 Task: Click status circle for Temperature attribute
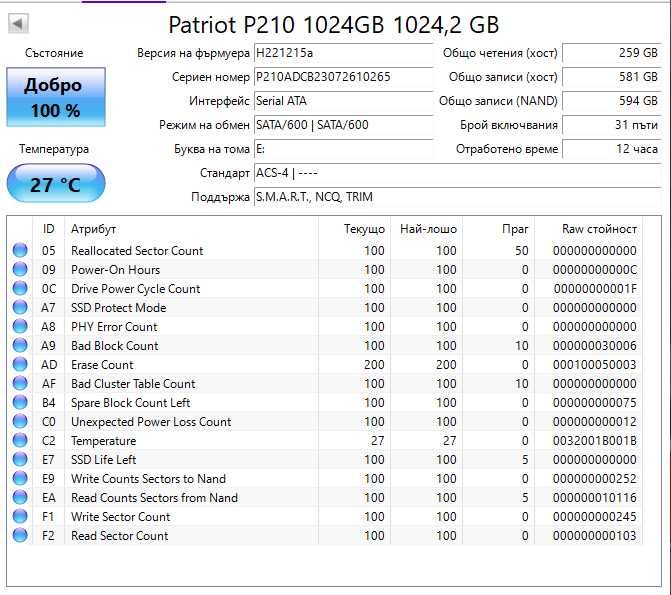(x=20, y=440)
